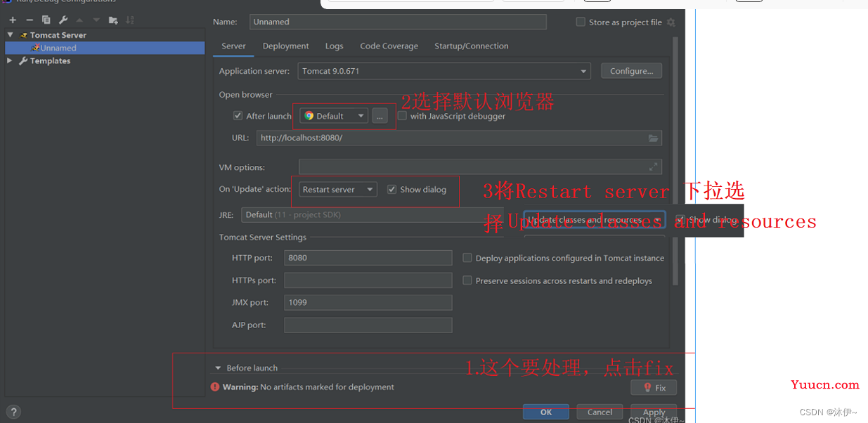
Task: Click the AJP port field
Action: coord(368,325)
